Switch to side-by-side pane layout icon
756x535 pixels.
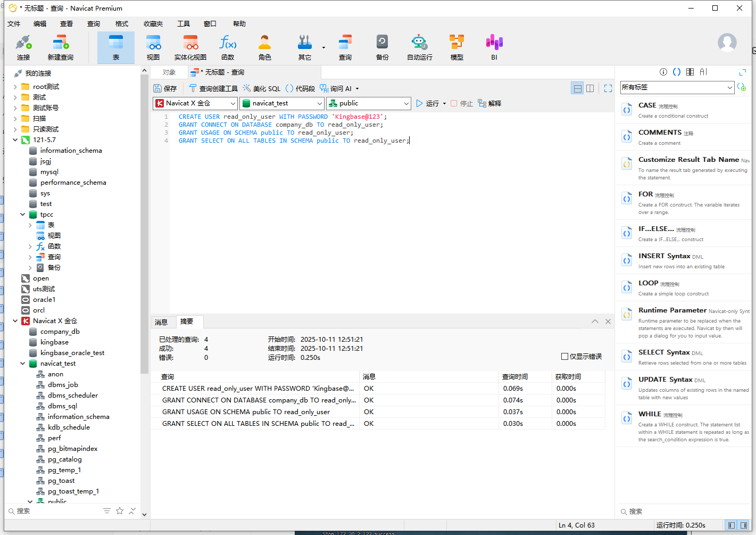590,88
